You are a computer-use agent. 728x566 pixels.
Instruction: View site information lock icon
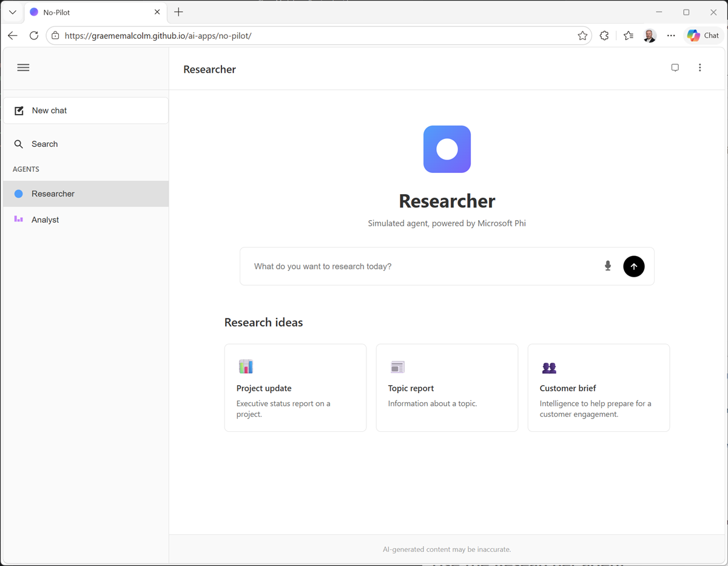click(x=55, y=36)
